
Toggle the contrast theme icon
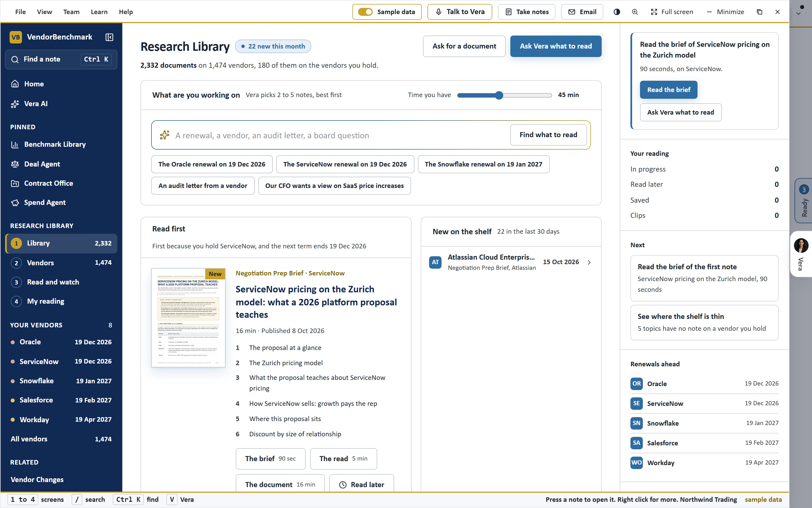(617, 12)
